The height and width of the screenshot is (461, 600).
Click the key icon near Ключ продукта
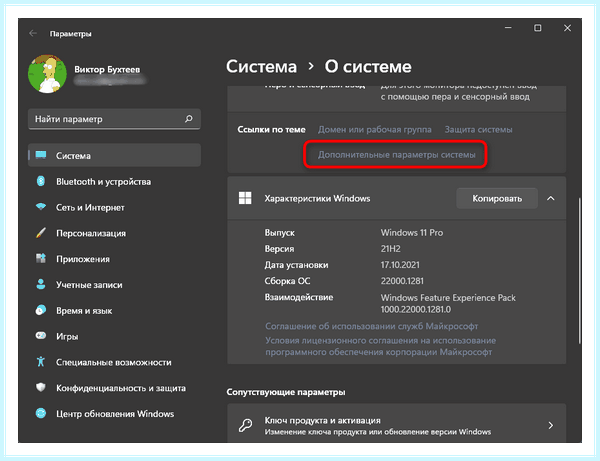(245, 425)
